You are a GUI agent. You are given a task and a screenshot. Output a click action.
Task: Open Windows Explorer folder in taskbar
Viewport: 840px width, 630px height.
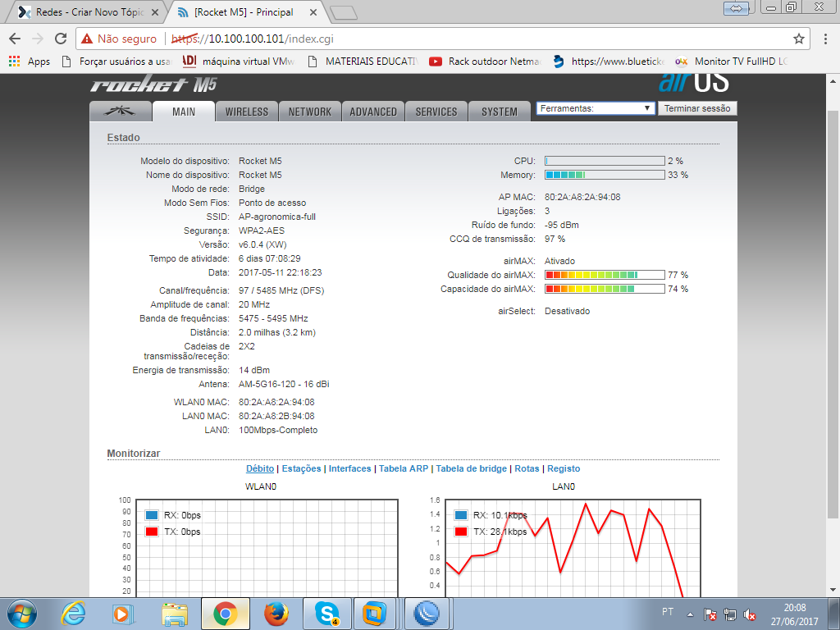pyautogui.click(x=175, y=614)
